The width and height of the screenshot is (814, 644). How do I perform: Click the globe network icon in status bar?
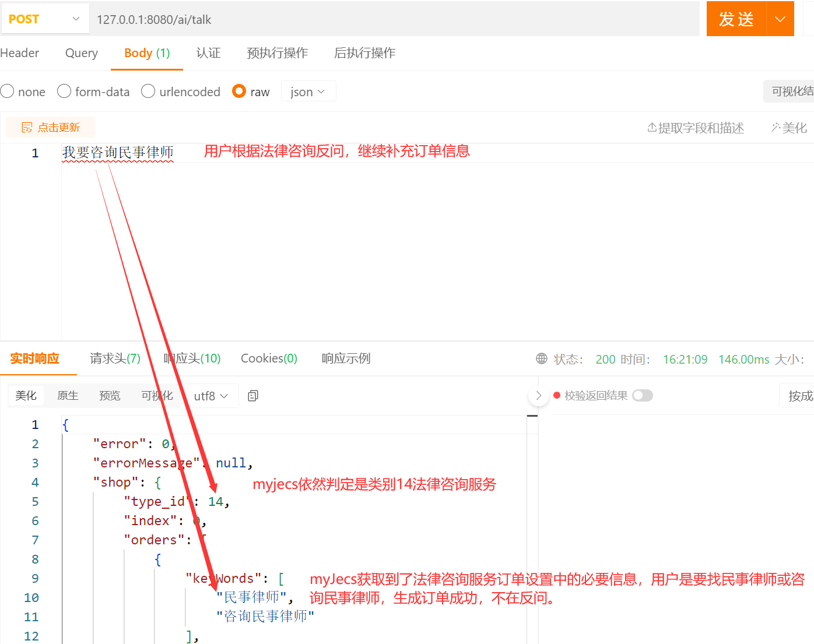[x=541, y=359]
